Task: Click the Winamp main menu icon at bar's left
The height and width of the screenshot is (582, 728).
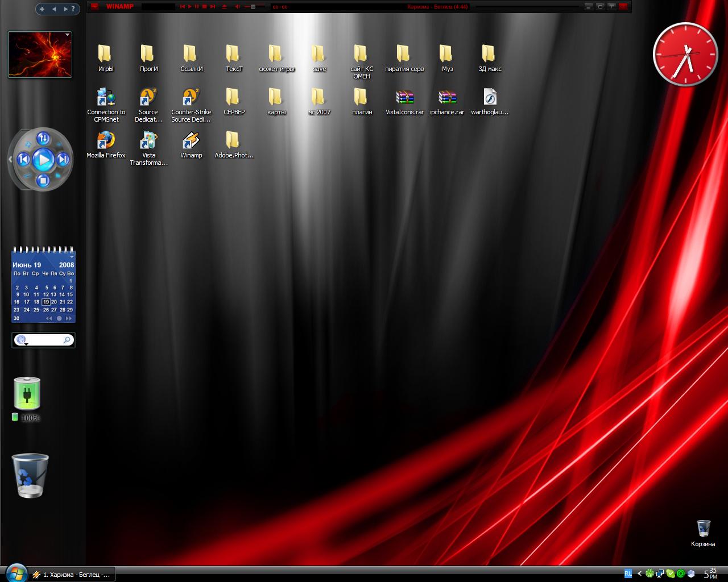Action: [95, 7]
